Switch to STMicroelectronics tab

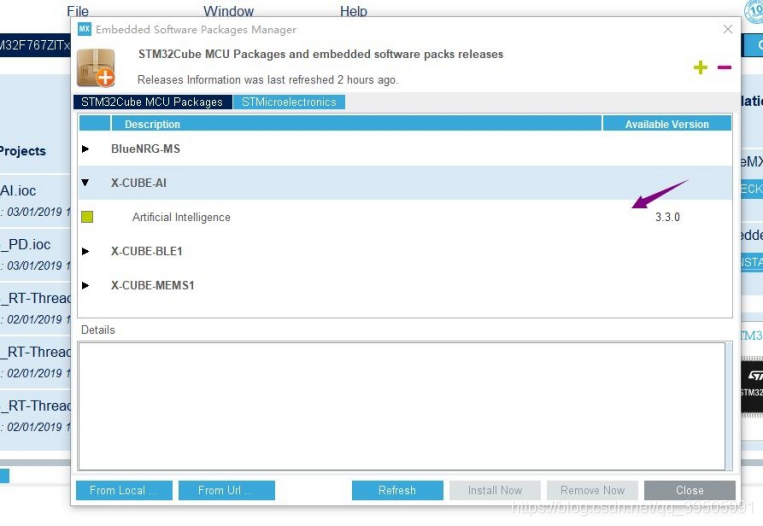point(289,102)
